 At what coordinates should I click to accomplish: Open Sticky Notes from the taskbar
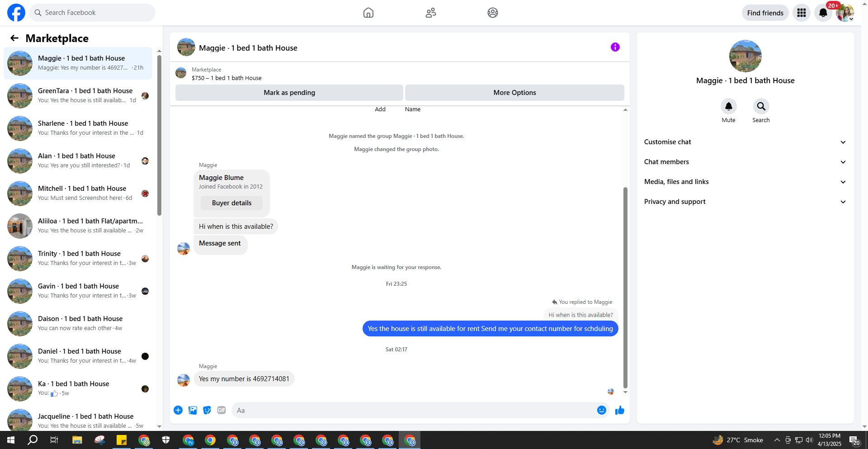pos(121,440)
